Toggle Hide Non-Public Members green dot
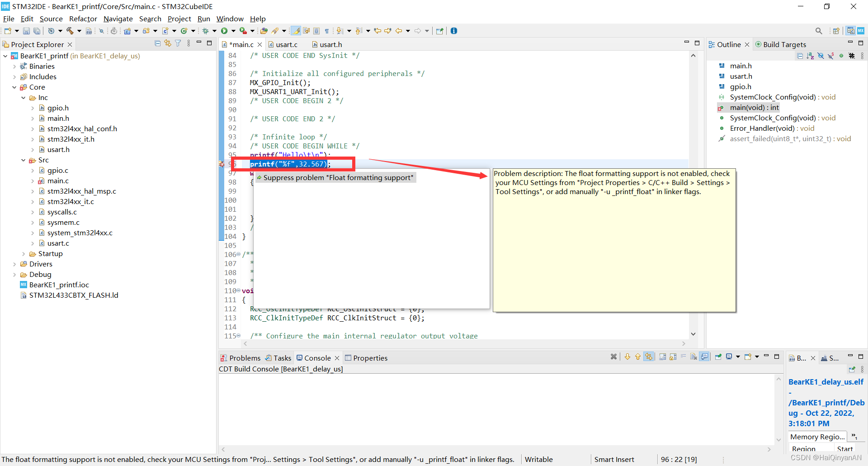Viewport: 868px width, 466px height. pos(841,56)
